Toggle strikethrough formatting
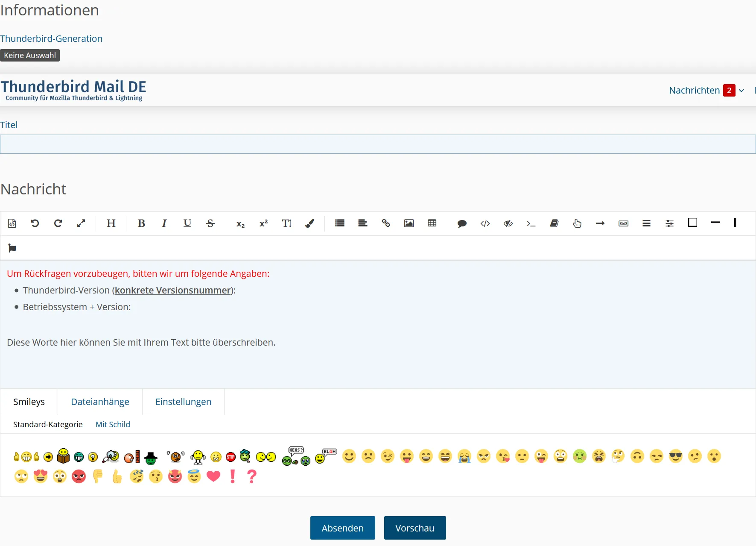Image resolution: width=756 pixels, height=546 pixels. point(210,223)
